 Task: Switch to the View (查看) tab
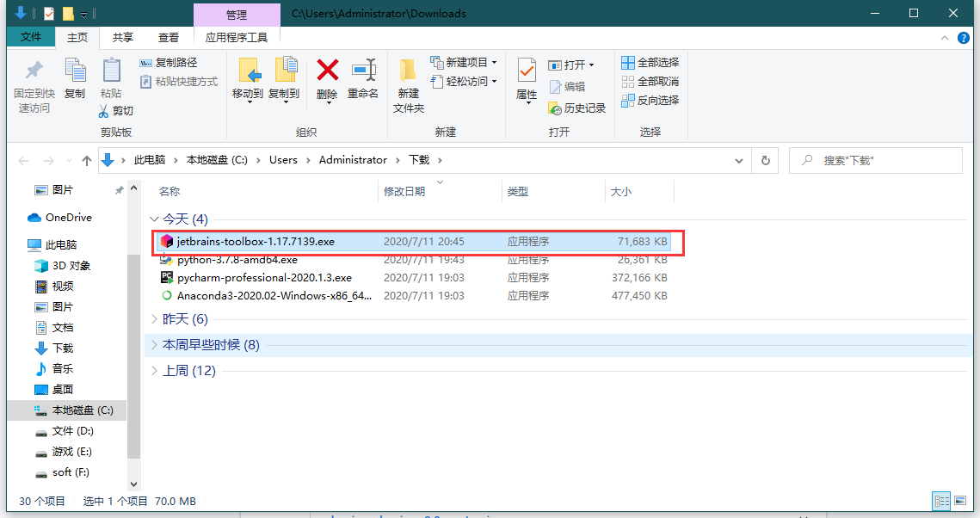tap(168, 38)
